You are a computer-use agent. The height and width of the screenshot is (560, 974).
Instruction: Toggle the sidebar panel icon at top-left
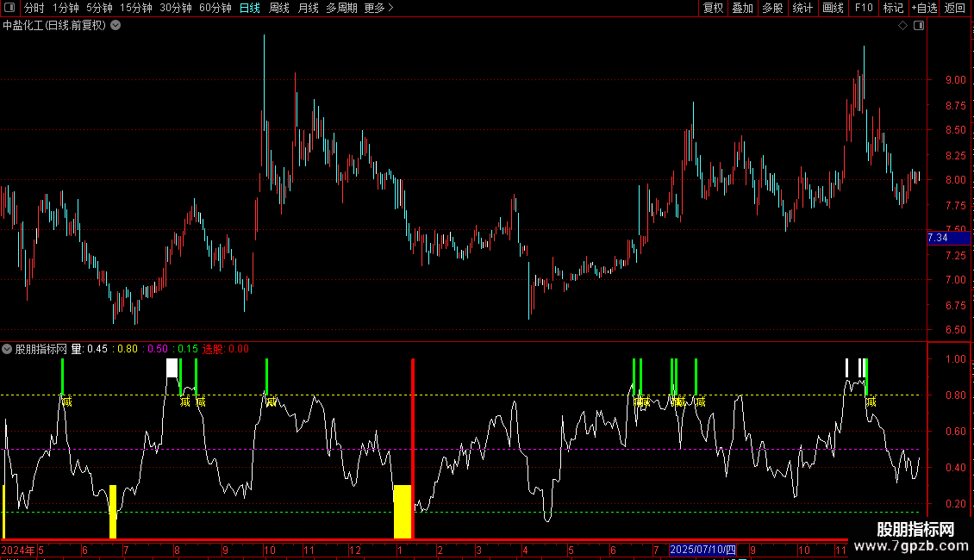tap(9, 8)
